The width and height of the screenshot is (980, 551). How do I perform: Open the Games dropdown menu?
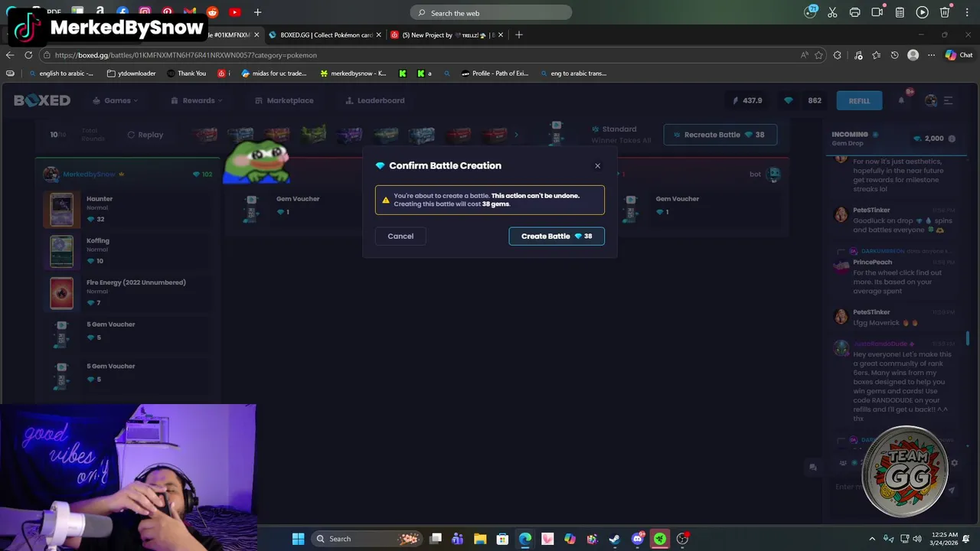(116, 100)
